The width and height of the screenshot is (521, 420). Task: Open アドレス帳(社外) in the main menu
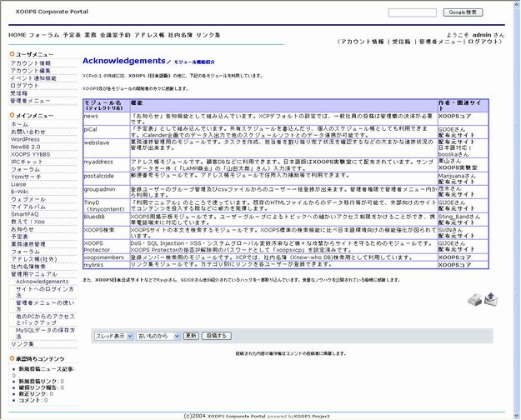[x=34, y=259]
